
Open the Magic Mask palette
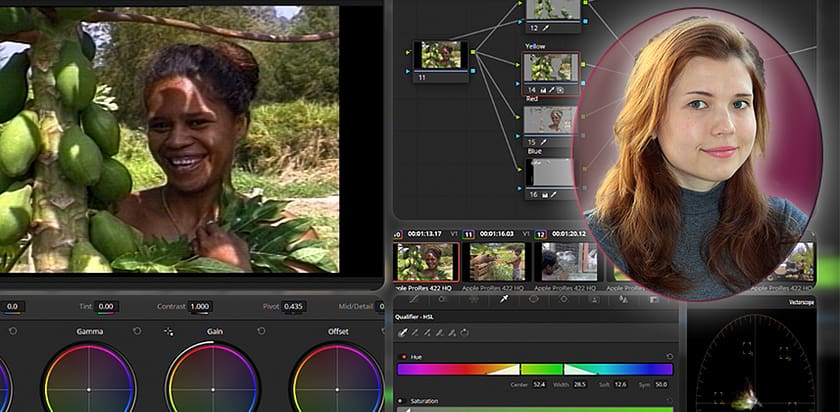pos(594,299)
